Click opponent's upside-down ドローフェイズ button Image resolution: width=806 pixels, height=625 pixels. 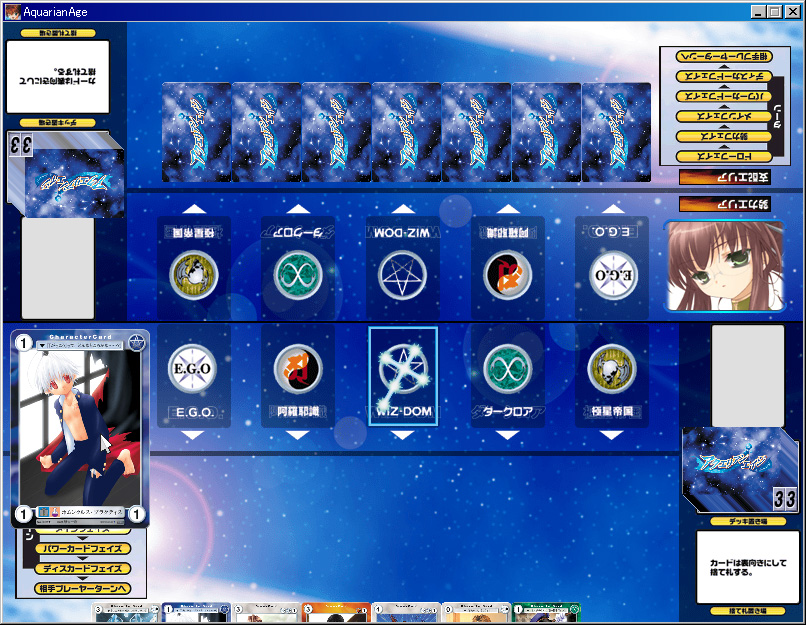tap(724, 156)
